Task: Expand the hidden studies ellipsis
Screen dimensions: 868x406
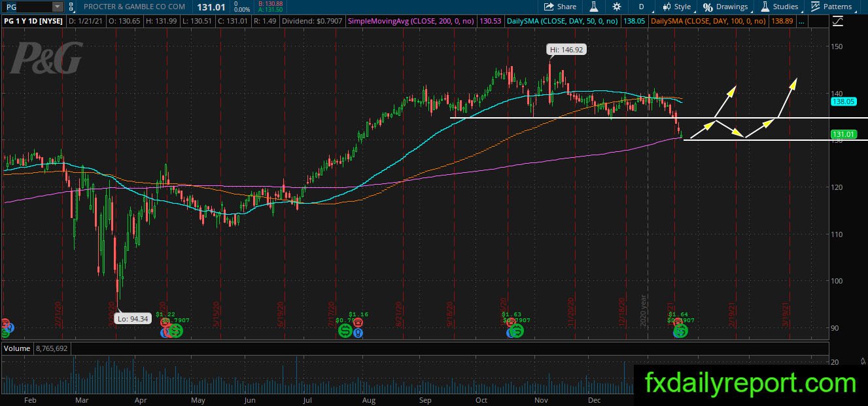Action: 803,22
